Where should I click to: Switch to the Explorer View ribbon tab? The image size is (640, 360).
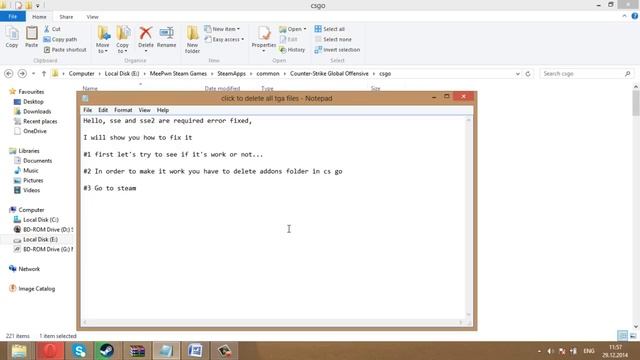point(92,17)
